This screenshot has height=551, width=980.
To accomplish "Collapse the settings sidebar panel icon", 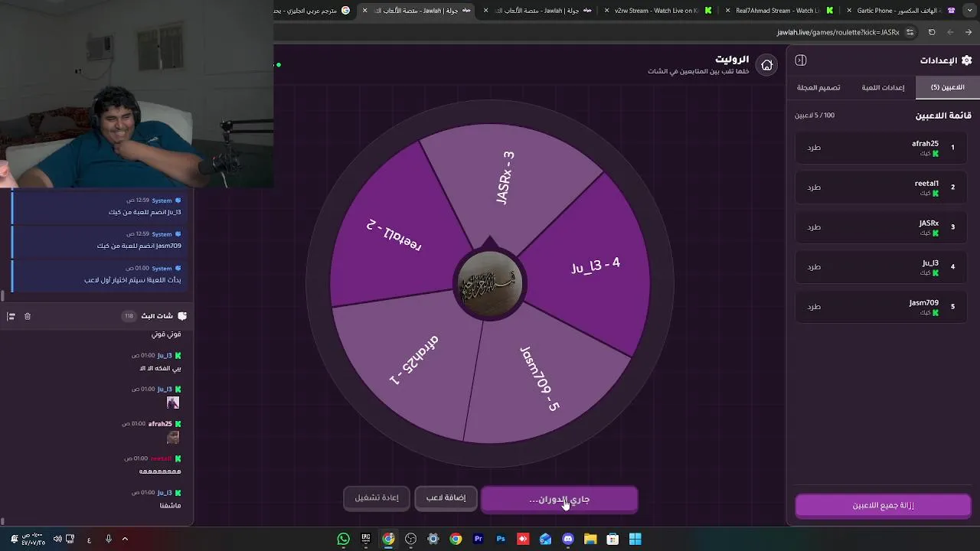I will [x=801, y=60].
